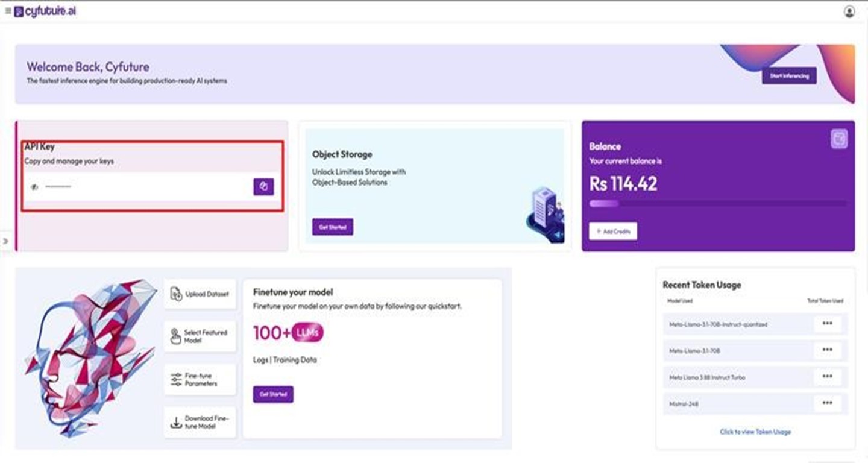
Task: Click Get Started under Object Storage
Action: pos(333,227)
